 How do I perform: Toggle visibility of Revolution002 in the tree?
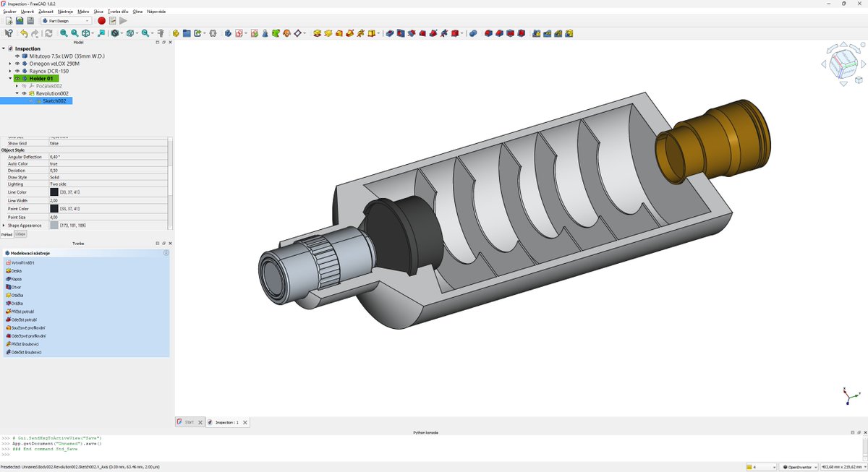(x=24, y=93)
